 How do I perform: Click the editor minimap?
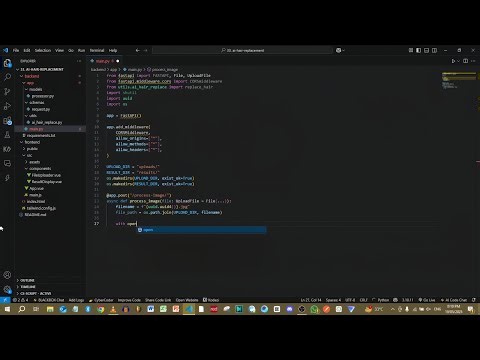click(x=459, y=81)
